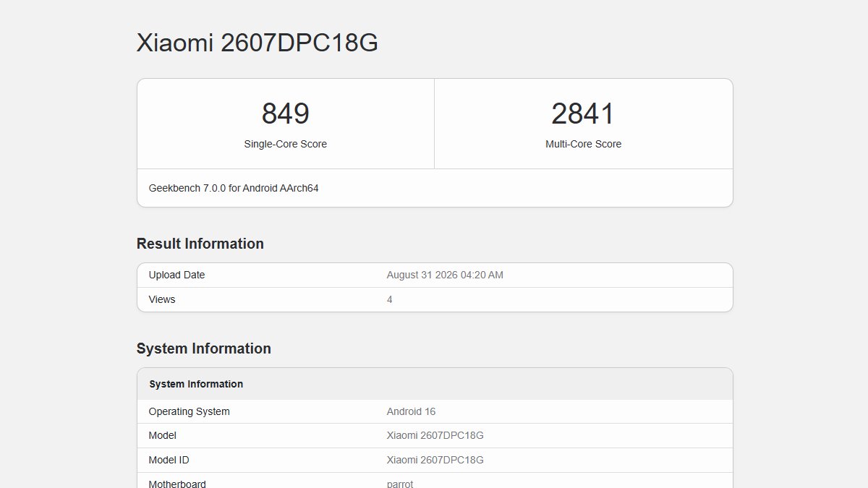Select the single-core score 849
Screen dimensions: 868x488
pyautogui.click(x=286, y=114)
